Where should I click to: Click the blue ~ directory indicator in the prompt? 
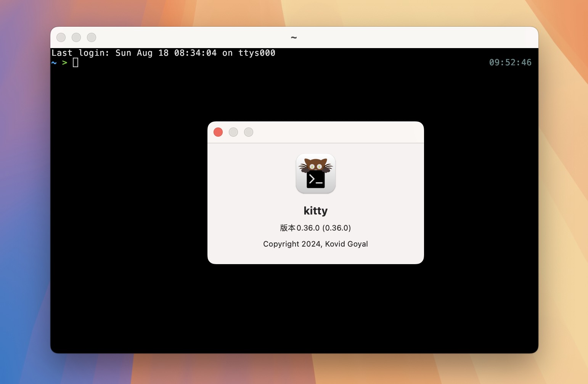pyautogui.click(x=54, y=63)
